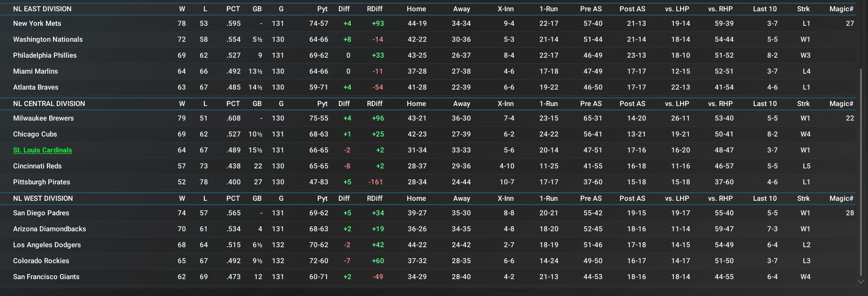Sort NL East by the Pyt header
Image resolution: width=868 pixels, height=296 pixels.
click(322, 9)
